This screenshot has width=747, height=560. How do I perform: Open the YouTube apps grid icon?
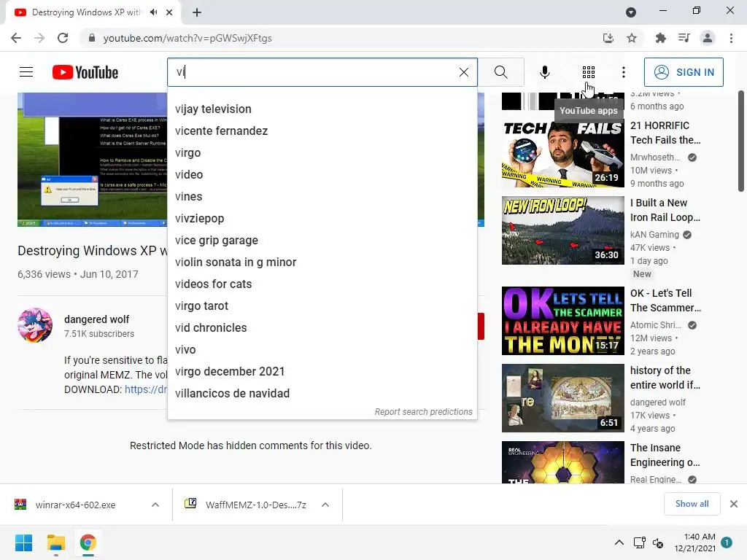(589, 72)
